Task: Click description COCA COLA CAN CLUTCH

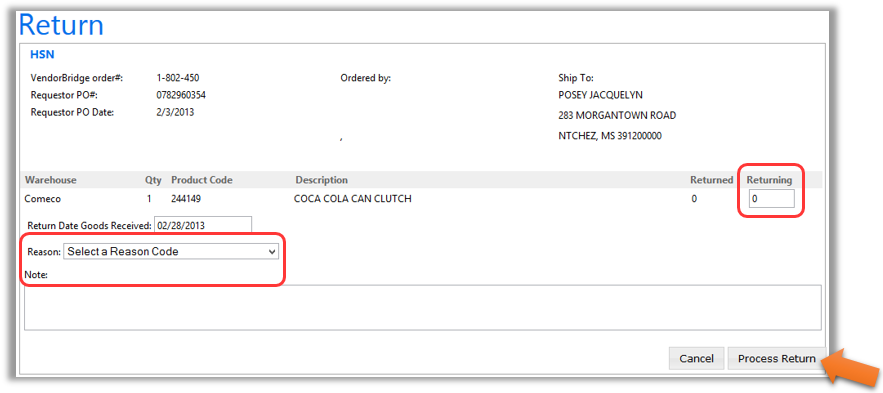Action: point(353,199)
